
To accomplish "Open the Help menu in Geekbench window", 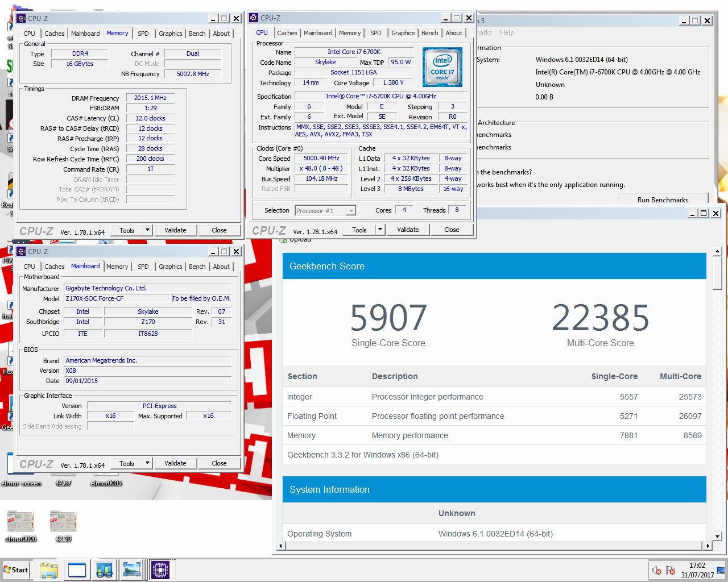I will tap(507, 32).
